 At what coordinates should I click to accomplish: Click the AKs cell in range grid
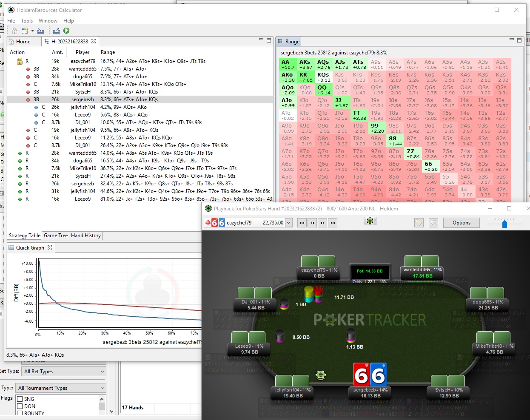[x=306, y=64]
